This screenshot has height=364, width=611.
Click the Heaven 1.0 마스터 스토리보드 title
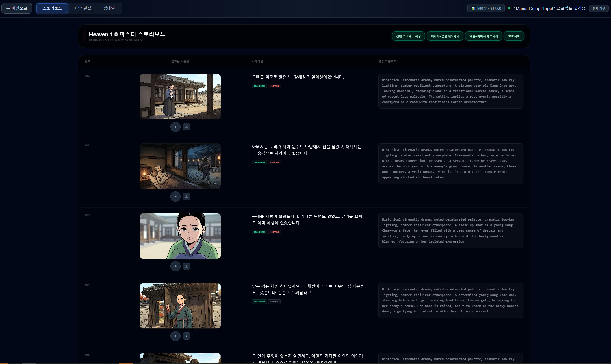coord(127,34)
